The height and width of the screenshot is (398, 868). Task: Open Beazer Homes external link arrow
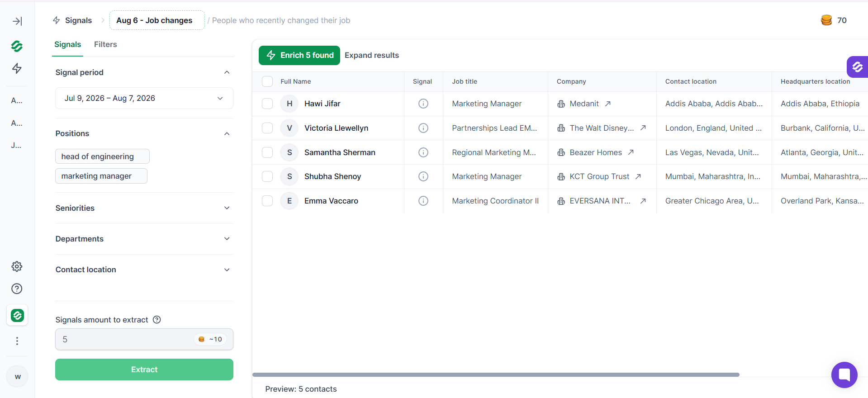631,152
